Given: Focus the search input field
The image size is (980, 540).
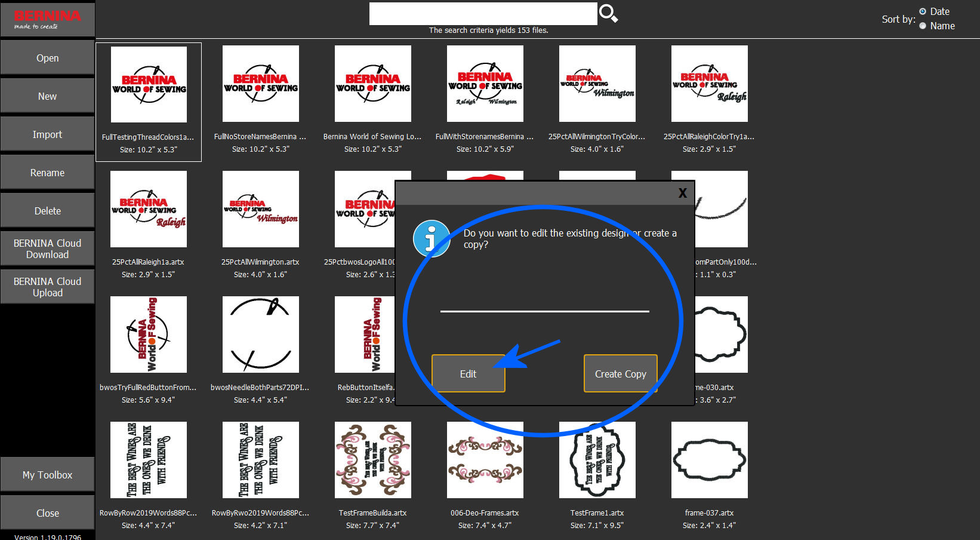Looking at the screenshot, I should pos(483,14).
